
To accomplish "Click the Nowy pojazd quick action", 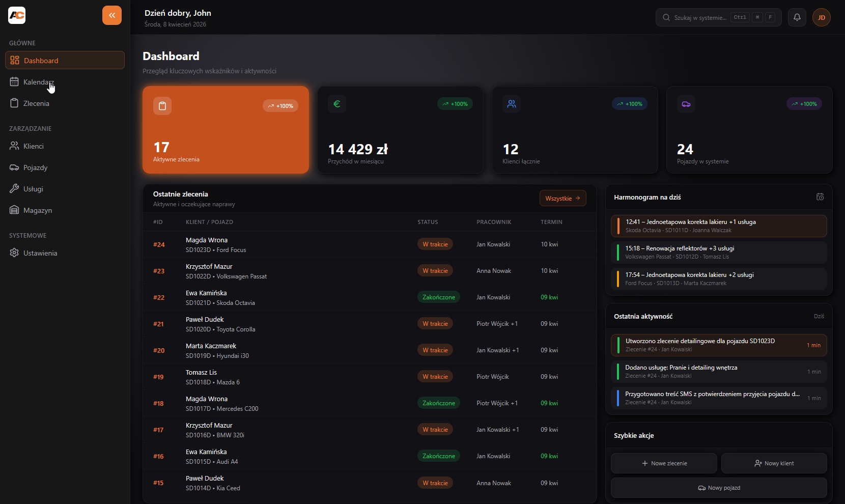I will [719, 488].
